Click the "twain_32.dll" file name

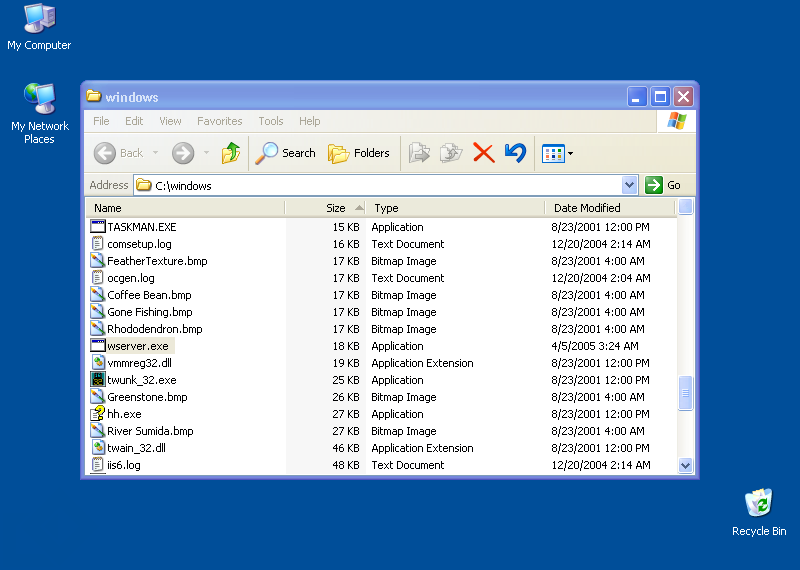point(136,448)
